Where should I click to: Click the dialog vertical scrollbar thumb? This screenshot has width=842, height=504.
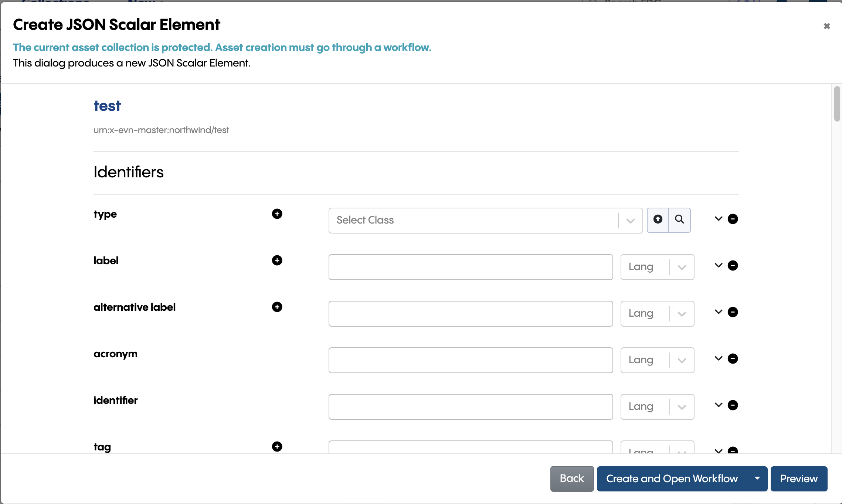click(x=837, y=104)
